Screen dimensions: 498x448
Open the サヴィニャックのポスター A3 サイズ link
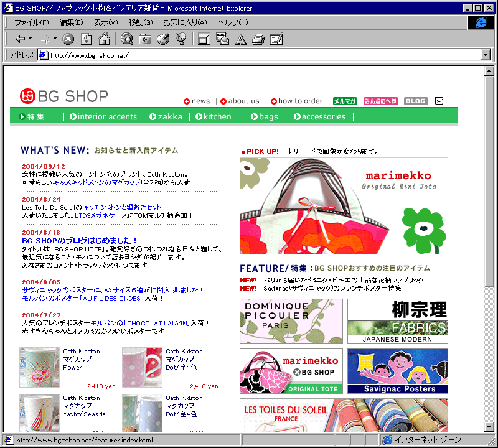tap(112, 290)
